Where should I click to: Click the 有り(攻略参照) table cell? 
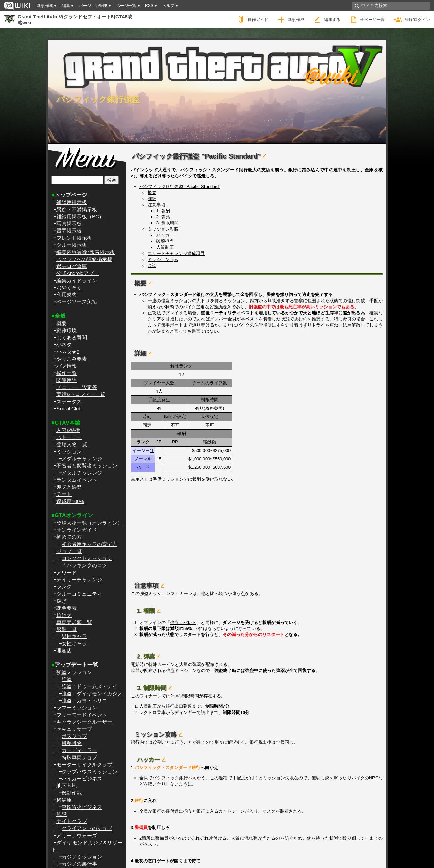click(209, 408)
